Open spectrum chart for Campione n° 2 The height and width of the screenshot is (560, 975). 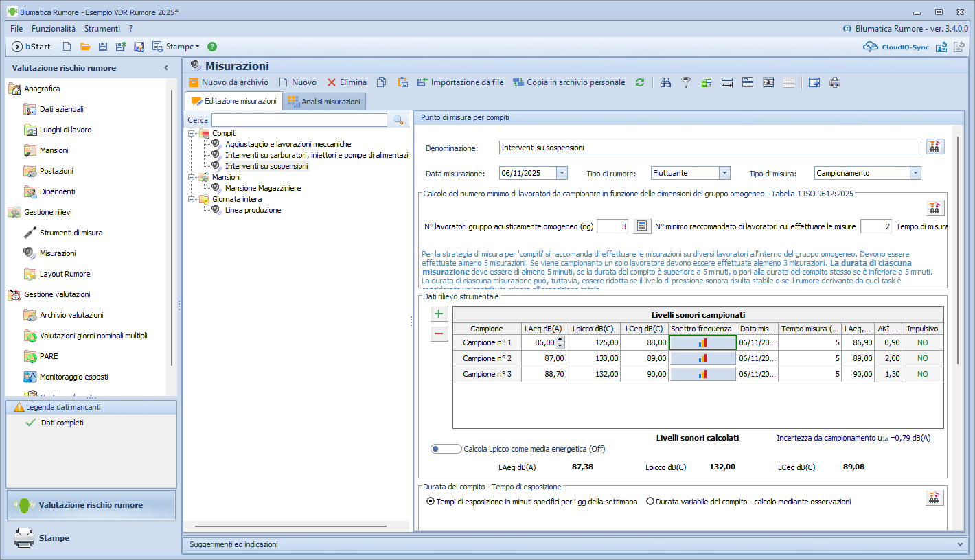pos(702,358)
